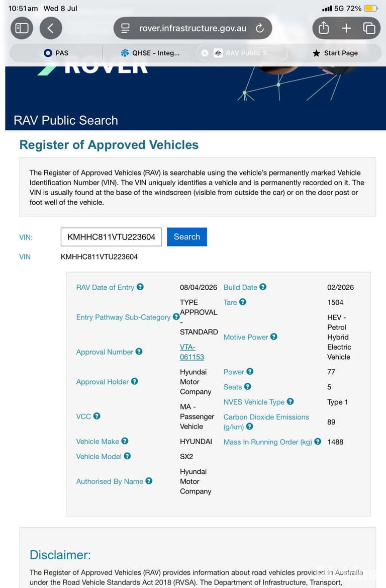
Task: Open the Share sheet icon
Action: [323, 28]
